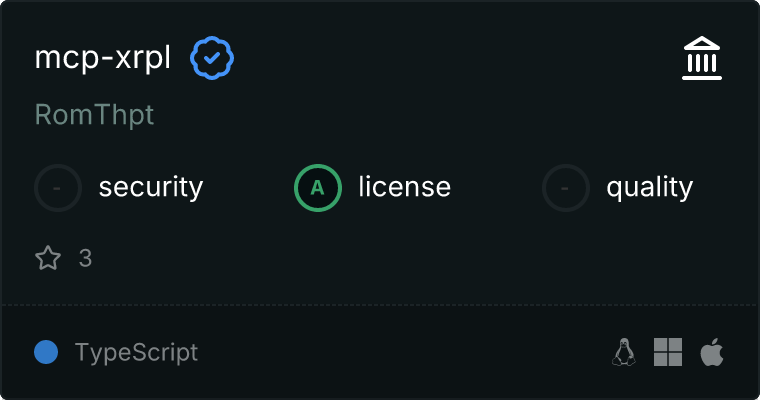Select the license label
The image size is (760, 400).
pos(404,187)
